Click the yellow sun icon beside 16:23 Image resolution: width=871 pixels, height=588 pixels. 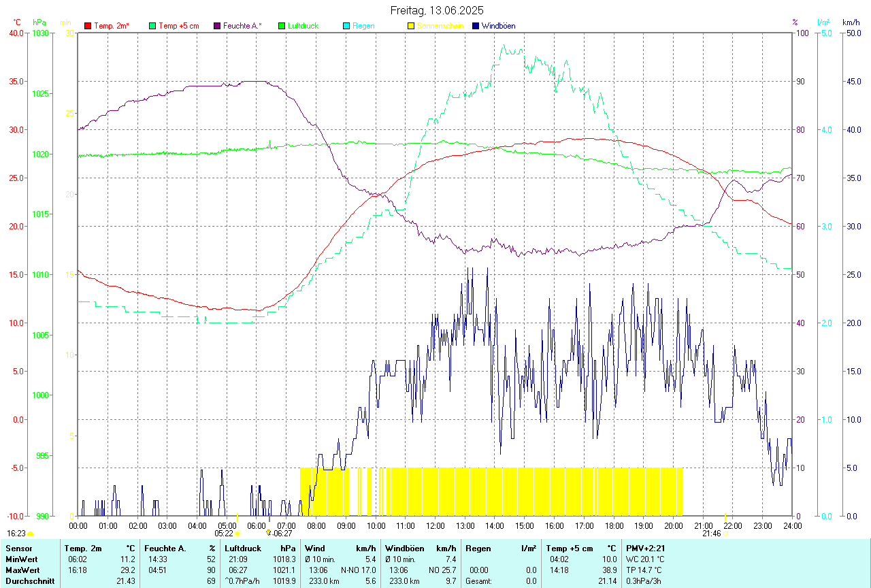(x=30, y=534)
